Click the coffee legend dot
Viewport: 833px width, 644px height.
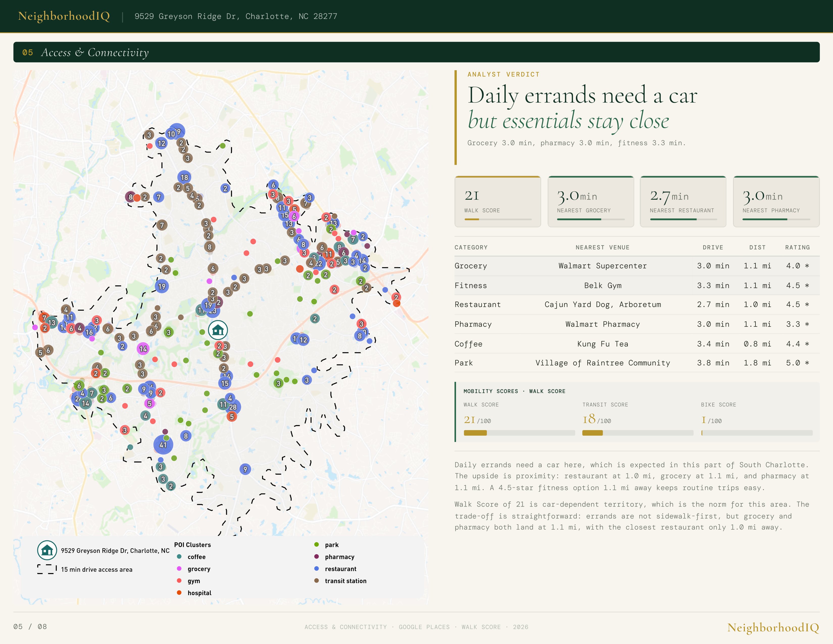click(179, 557)
